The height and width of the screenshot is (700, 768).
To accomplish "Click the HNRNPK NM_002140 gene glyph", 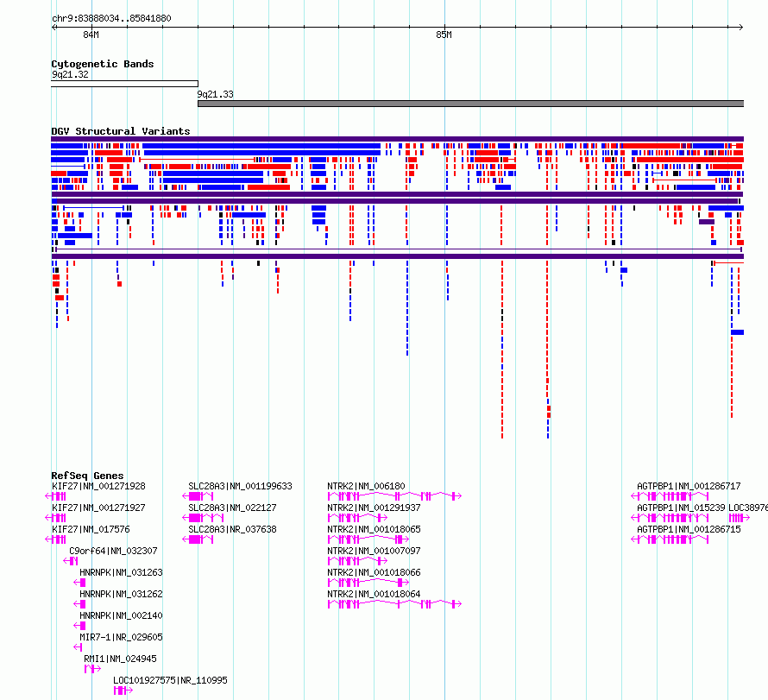I will click(79, 626).
